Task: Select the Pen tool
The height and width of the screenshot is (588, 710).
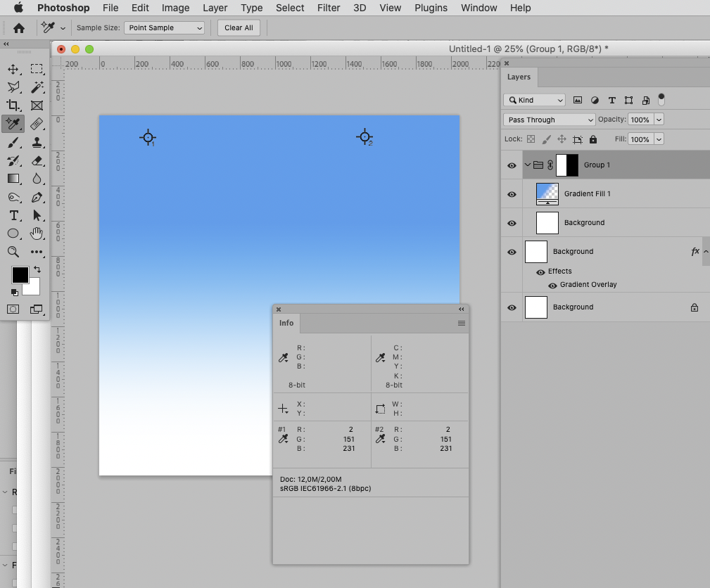Action: (37, 197)
